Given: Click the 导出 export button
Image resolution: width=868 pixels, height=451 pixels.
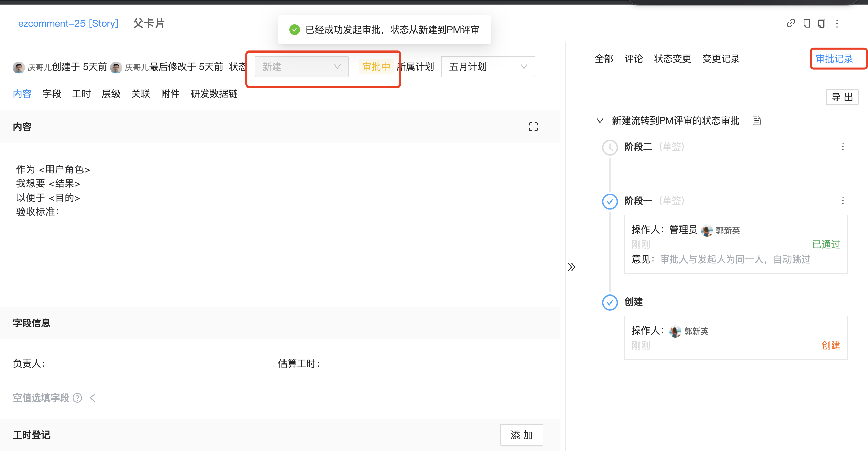Looking at the screenshot, I should coord(842,97).
